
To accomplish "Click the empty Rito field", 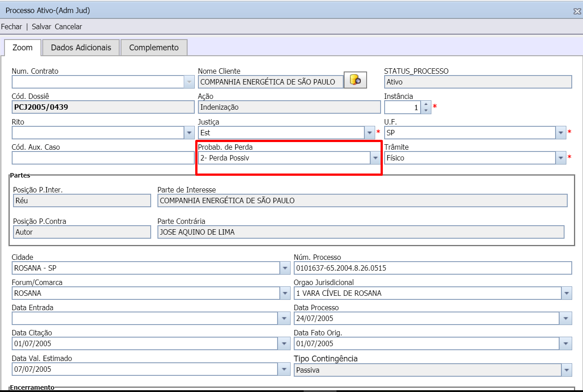I will tap(98, 133).
